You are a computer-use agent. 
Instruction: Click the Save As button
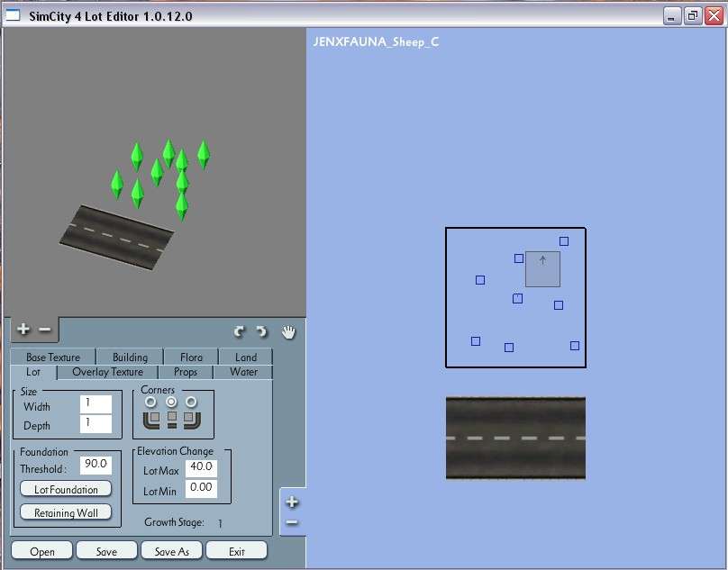[x=172, y=551]
